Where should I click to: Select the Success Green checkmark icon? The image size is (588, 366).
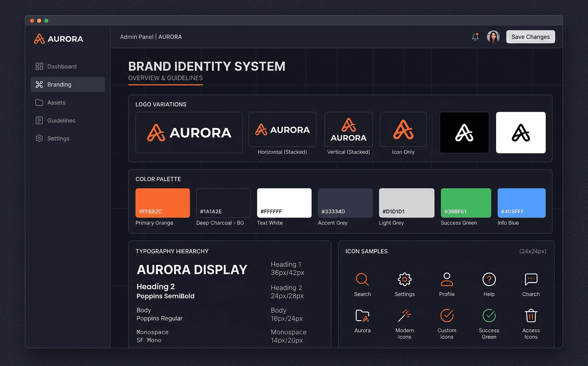pyautogui.click(x=489, y=316)
